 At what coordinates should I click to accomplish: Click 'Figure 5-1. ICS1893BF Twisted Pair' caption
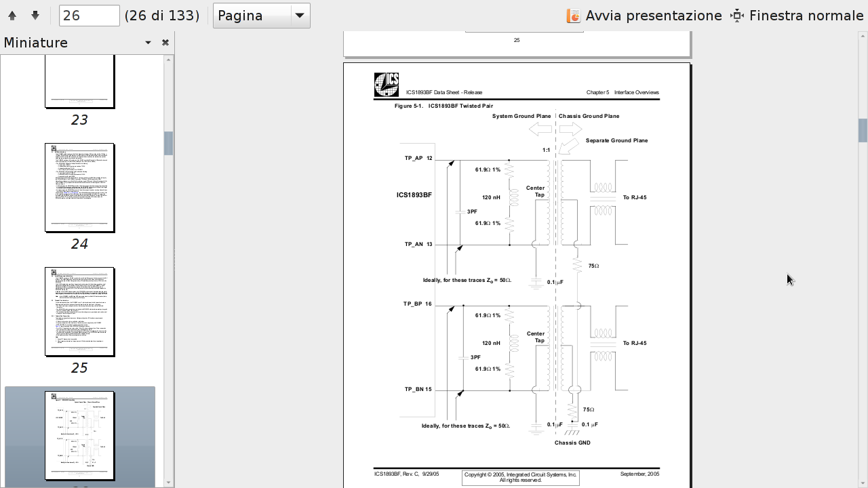(443, 106)
